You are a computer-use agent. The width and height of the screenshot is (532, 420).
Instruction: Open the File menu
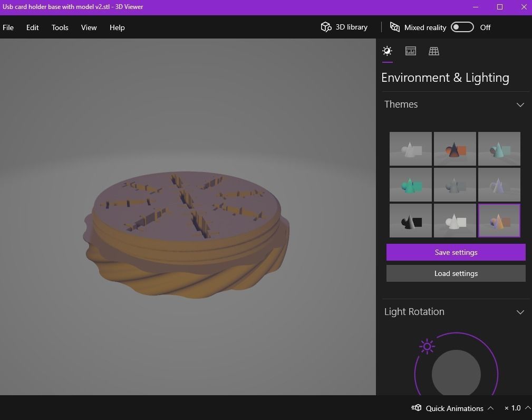8,27
